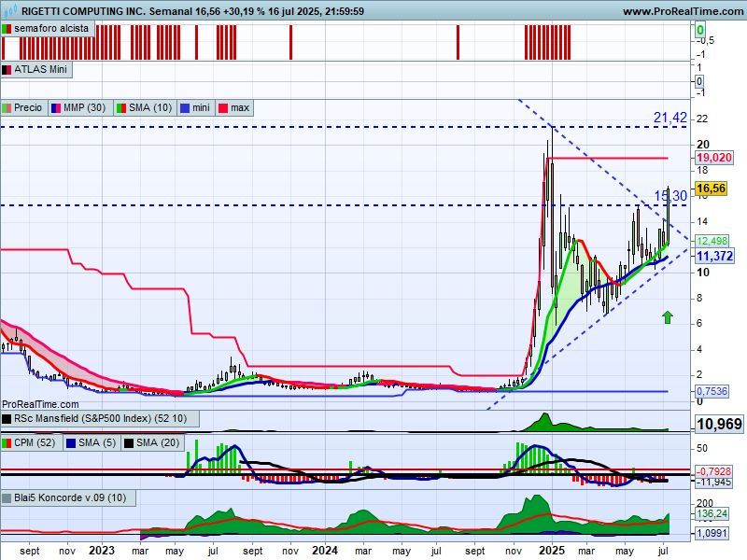Click the Blai5 Koncorde grey color swatch
Viewport: 747px width, 560px height.
7,498
